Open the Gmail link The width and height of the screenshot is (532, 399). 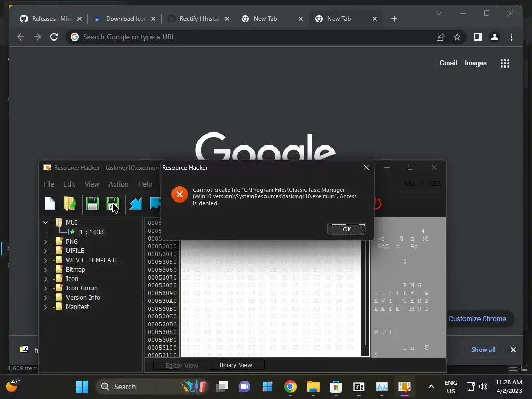tap(448, 63)
